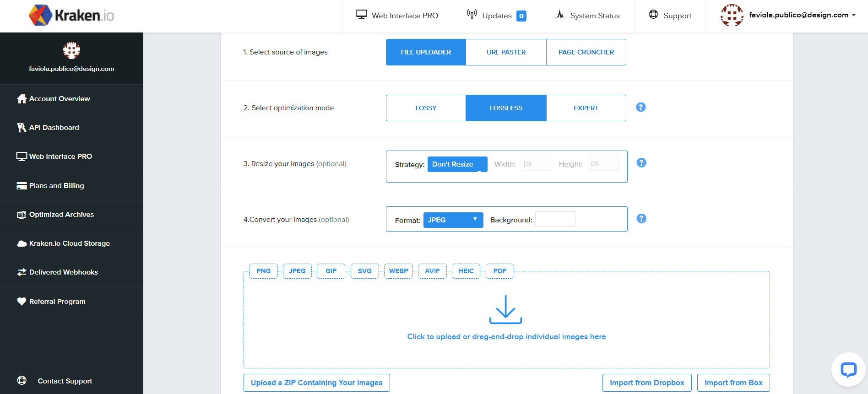The width and height of the screenshot is (868, 394).
Task: Click the API Dashboard icon
Action: 22,127
